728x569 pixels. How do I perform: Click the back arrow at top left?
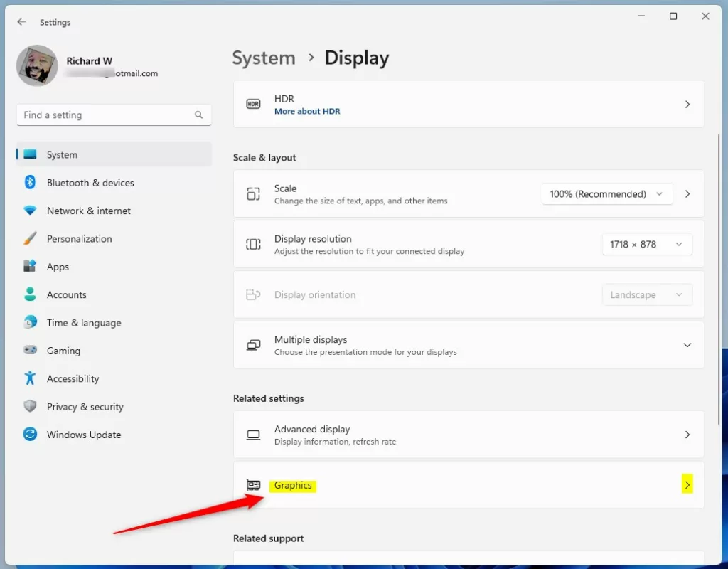(21, 21)
